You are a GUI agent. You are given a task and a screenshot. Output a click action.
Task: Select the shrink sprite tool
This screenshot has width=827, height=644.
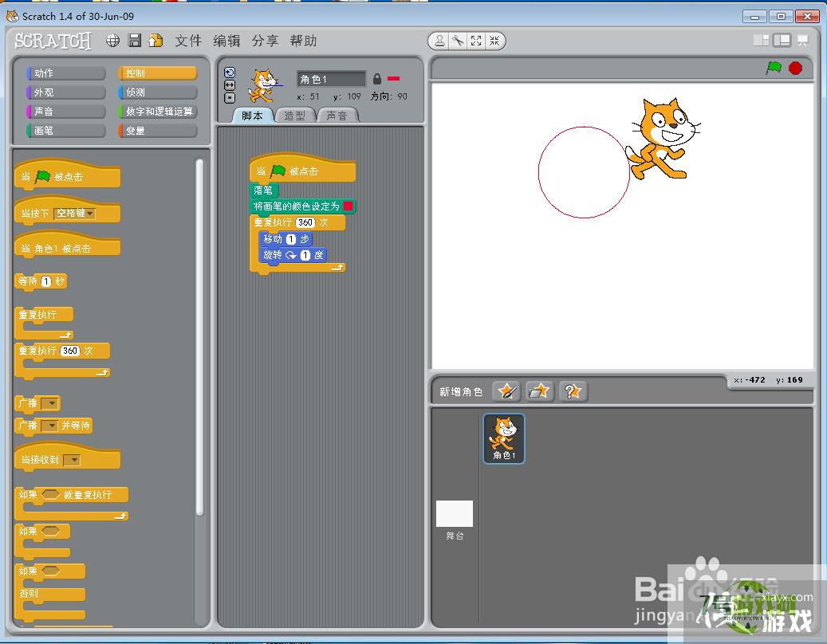(x=494, y=41)
